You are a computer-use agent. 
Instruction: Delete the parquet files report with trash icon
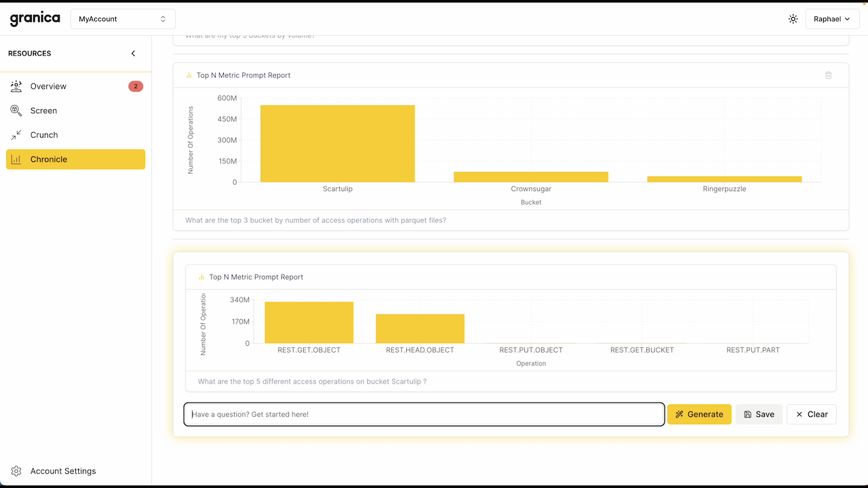[828, 75]
